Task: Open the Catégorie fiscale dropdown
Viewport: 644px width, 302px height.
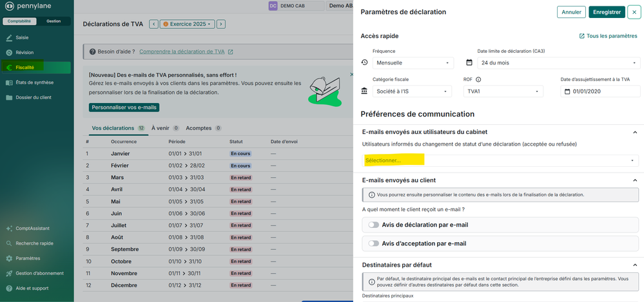Action: [413, 91]
